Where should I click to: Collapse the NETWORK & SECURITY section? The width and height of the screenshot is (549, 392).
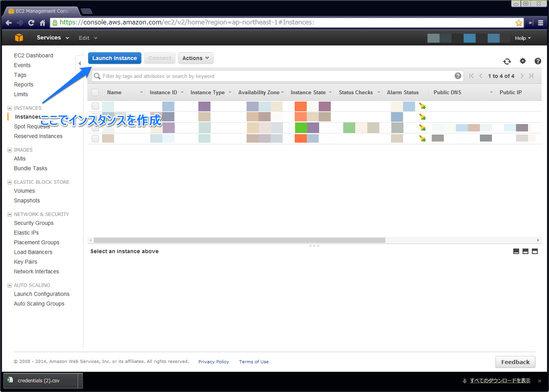coord(10,214)
